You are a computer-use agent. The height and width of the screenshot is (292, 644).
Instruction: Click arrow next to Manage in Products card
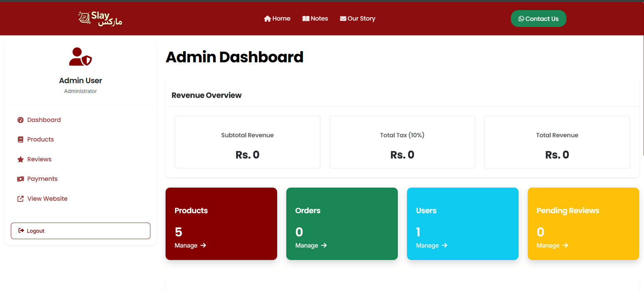[x=203, y=246]
